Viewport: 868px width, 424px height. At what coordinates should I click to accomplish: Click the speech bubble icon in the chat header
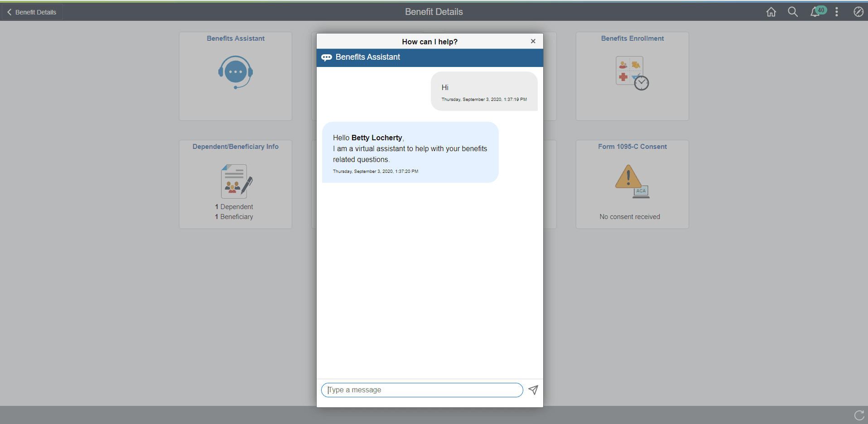tap(327, 57)
